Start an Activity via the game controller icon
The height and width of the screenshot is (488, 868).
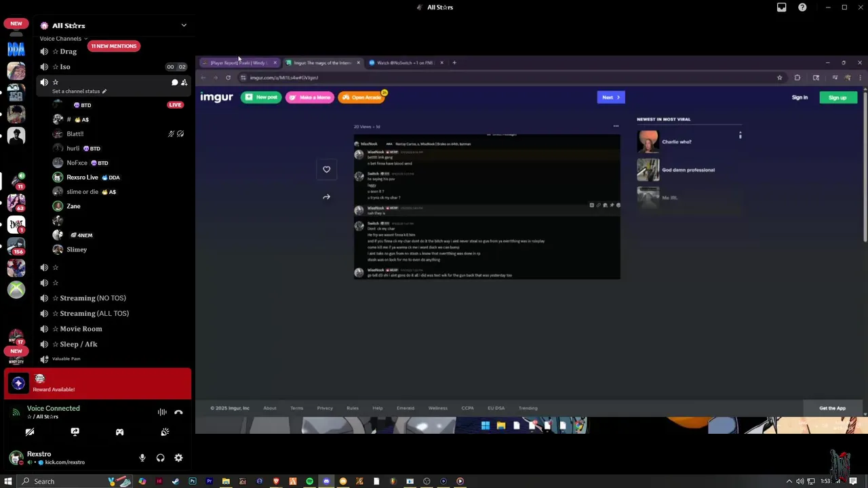tap(119, 432)
